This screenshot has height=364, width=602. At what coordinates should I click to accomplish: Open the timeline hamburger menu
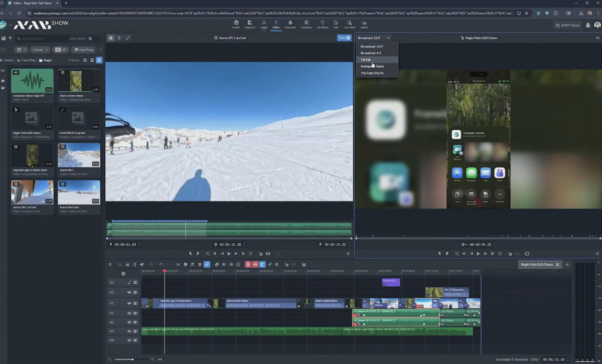110,264
